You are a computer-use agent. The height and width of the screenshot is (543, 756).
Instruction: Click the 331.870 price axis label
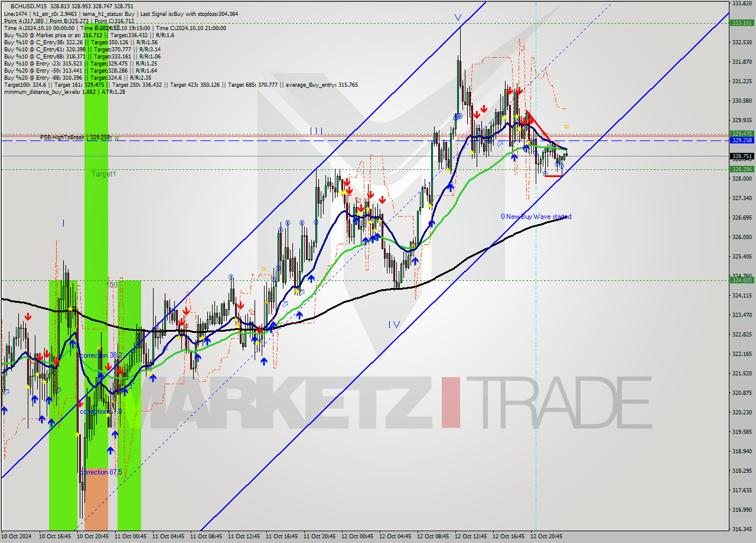pos(742,62)
